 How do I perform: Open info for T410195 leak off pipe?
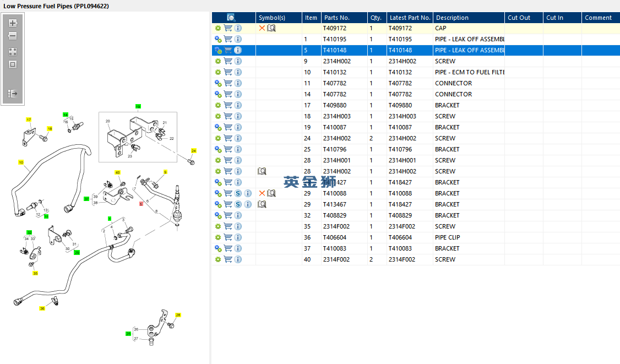point(238,39)
